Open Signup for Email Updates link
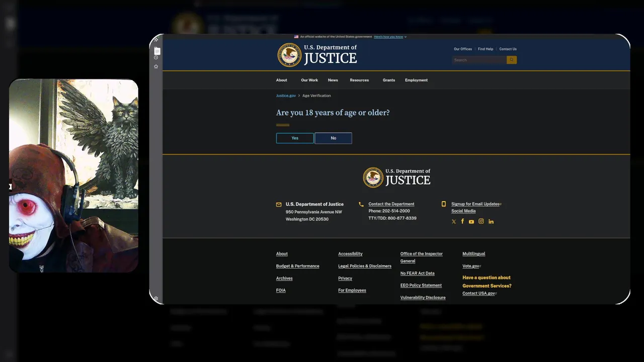This screenshot has height=362, width=644. pyautogui.click(x=475, y=204)
